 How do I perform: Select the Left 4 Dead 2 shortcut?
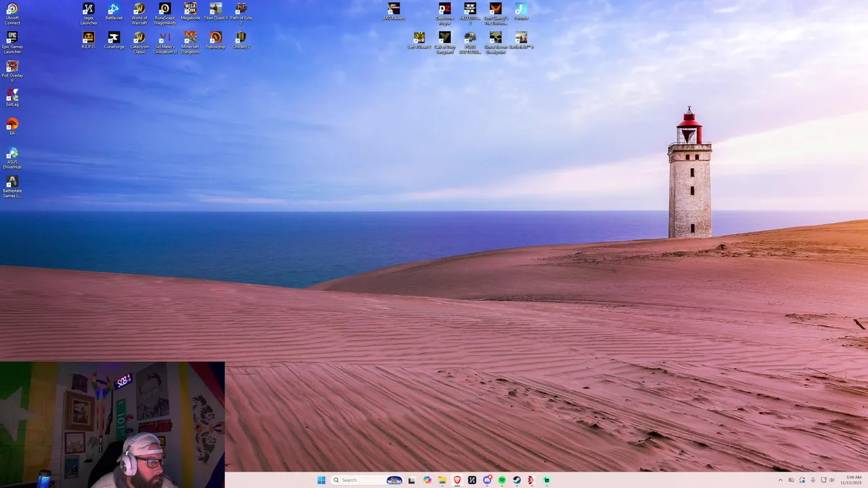click(x=419, y=40)
